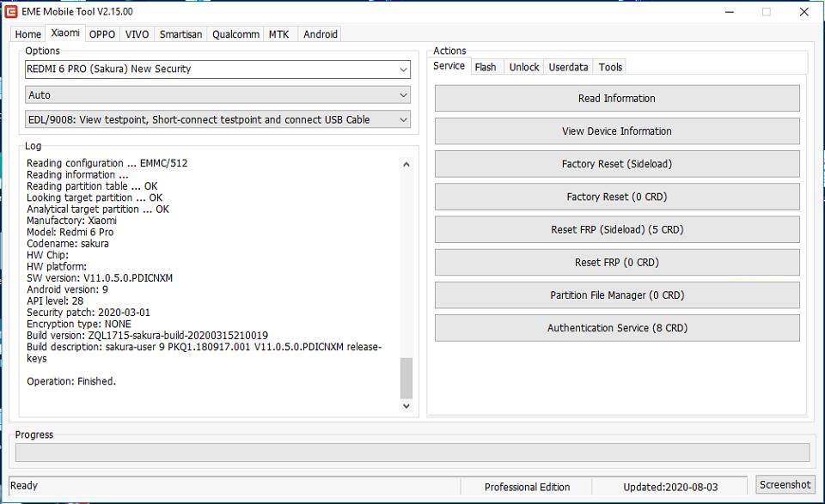This screenshot has width=825, height=504.
Task: Click the 'SW version: V11.0.5.0.PDICNXM' log line
Action: [100, 278]
